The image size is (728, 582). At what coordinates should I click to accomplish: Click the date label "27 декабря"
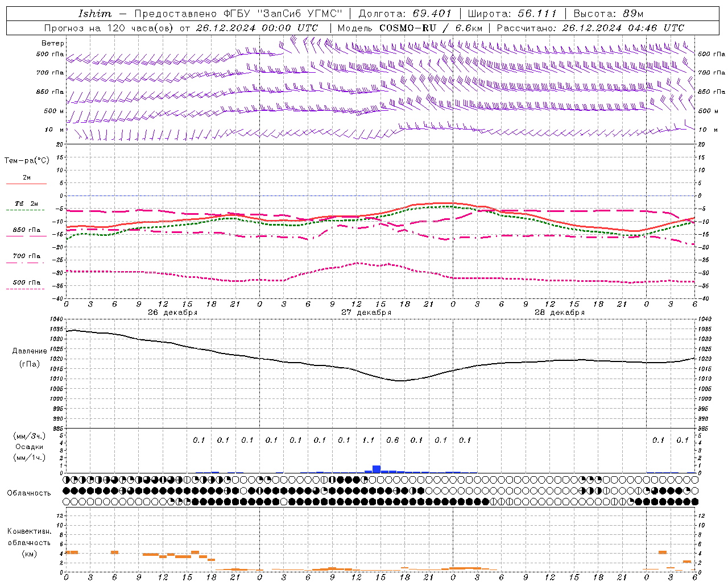click(366, 313)
